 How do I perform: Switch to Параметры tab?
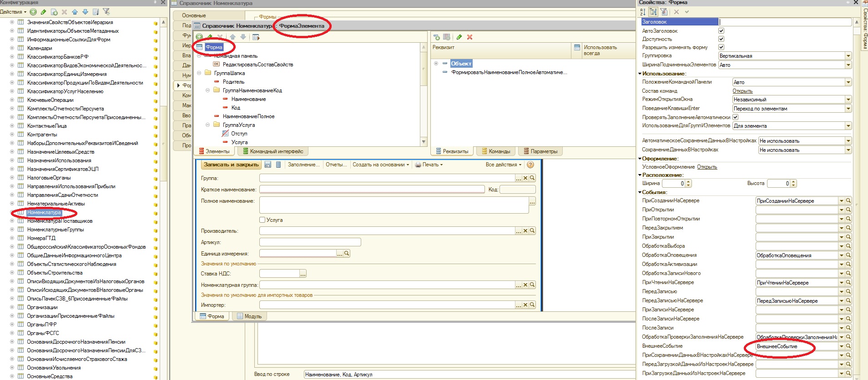(540, 151)
